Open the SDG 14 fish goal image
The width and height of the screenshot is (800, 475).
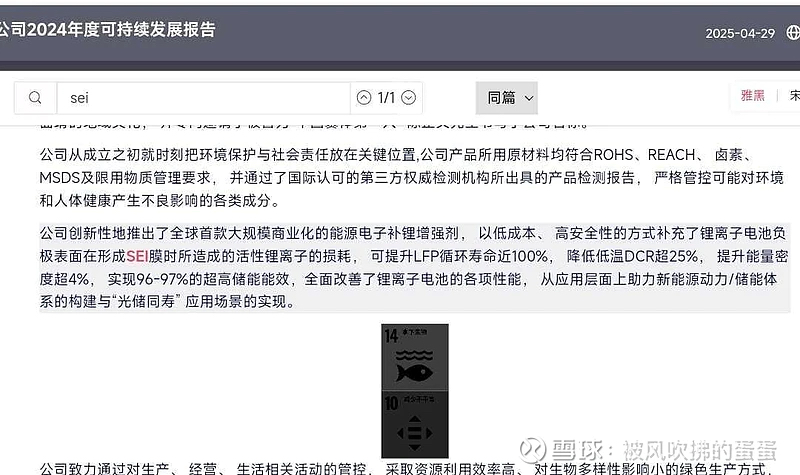[415, 357]
